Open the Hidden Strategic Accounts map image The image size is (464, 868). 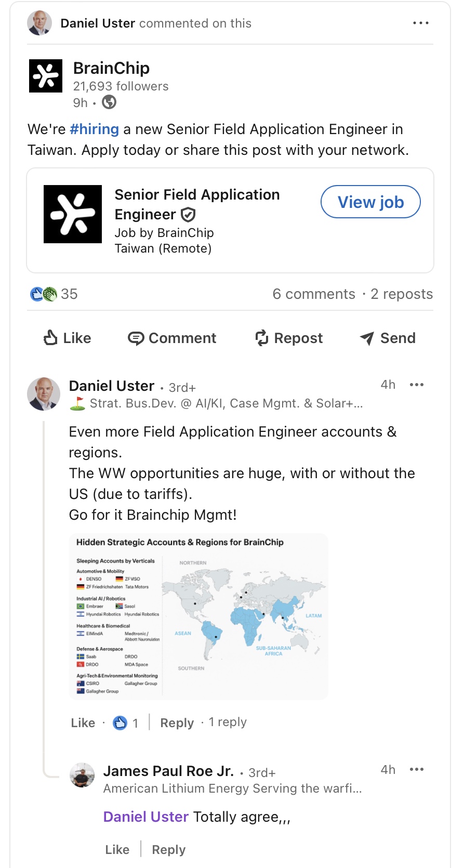click(198, 616)
